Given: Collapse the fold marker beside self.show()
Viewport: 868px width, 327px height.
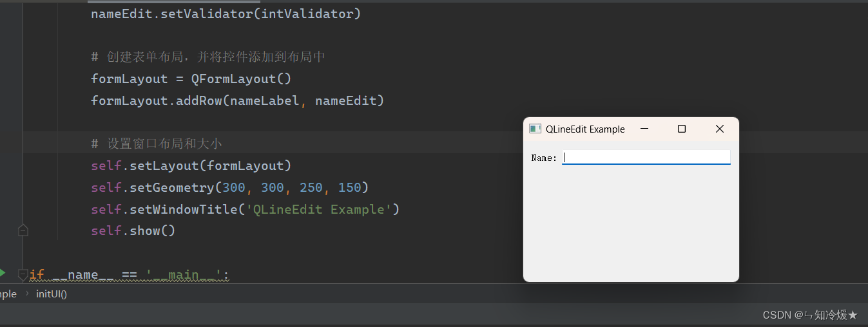Looking at the screenshot, I should tap(23, 230).
